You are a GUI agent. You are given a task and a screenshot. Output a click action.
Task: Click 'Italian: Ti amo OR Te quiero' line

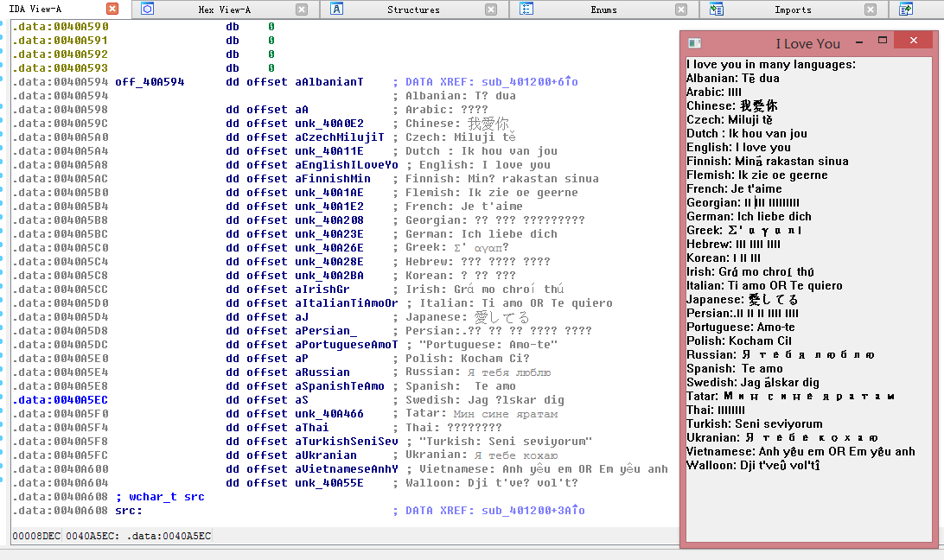[x=764, y=286]
